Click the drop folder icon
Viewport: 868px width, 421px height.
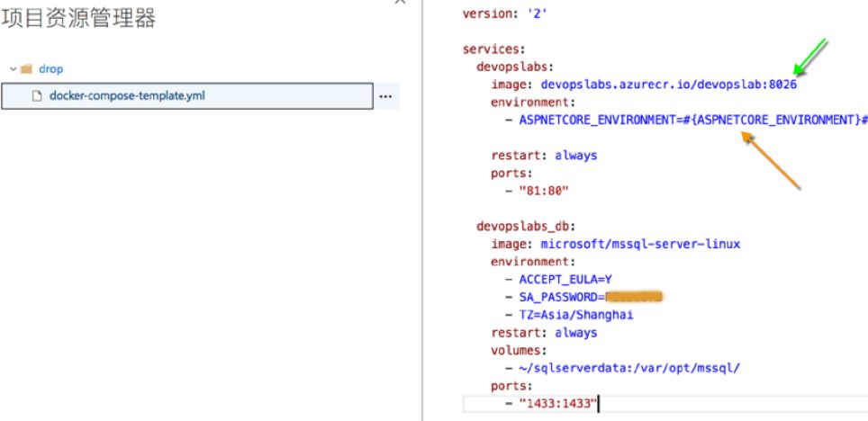click(27, 69)
